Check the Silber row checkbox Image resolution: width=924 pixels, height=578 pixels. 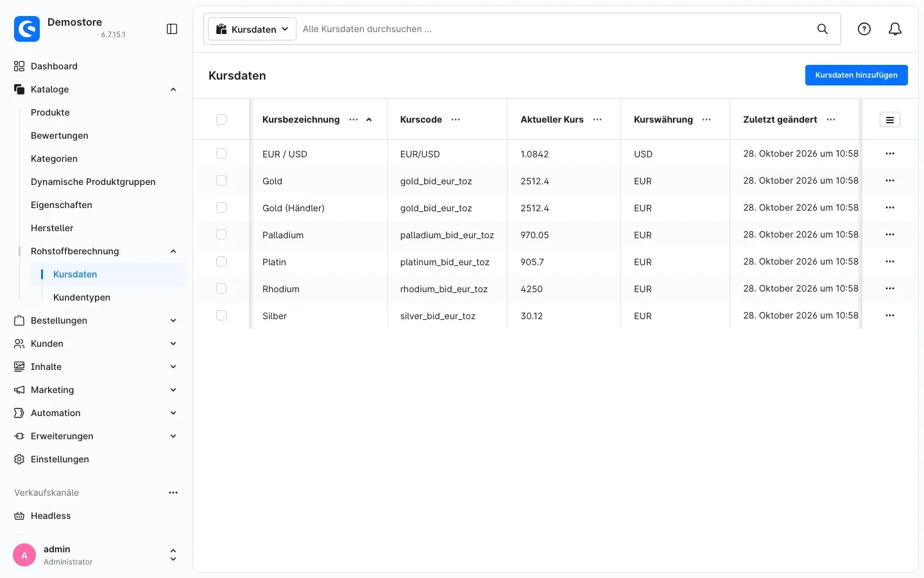pos(221,315)
